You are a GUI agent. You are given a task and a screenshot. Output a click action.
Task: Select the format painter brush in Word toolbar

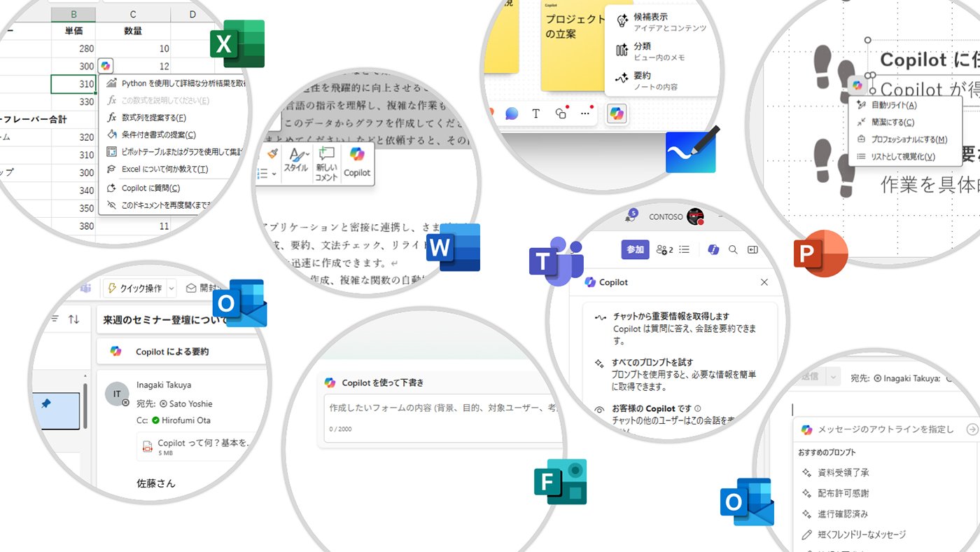pos(272,153)
